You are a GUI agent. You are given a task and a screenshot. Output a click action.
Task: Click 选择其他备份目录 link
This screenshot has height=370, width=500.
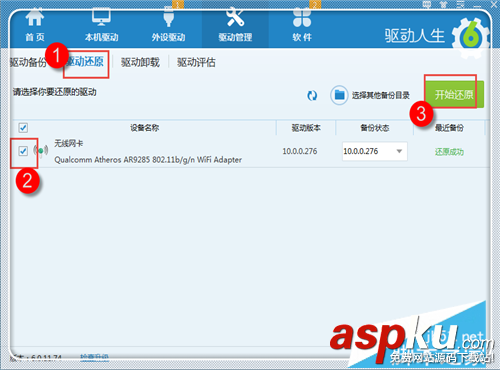pyautogui.click(x=381, y=95)
